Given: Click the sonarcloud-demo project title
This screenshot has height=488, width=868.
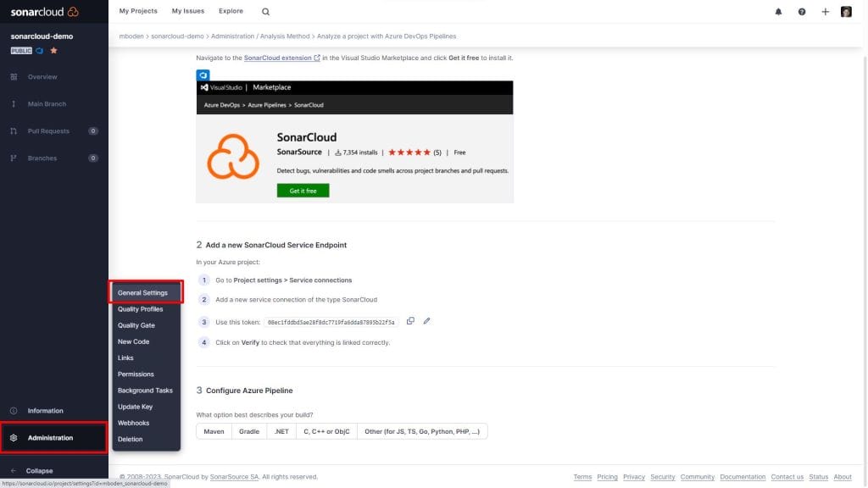Looking at the screenshot, I should point(42,36).
